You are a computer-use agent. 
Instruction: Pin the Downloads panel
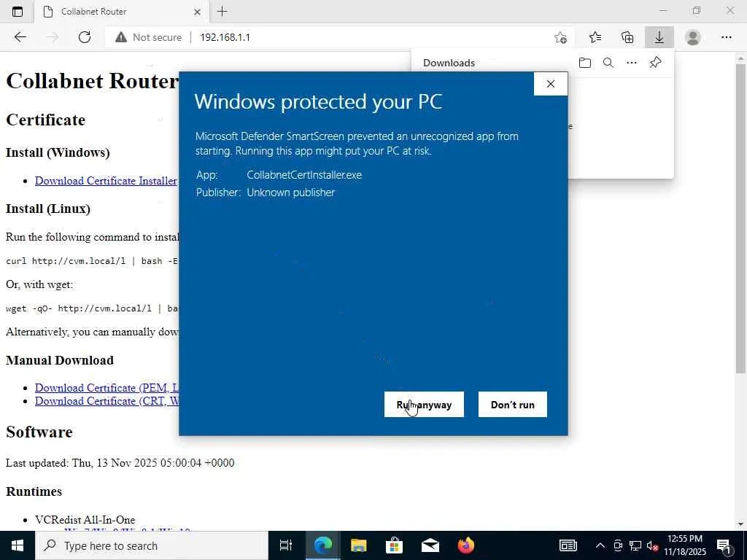[656, 63]
